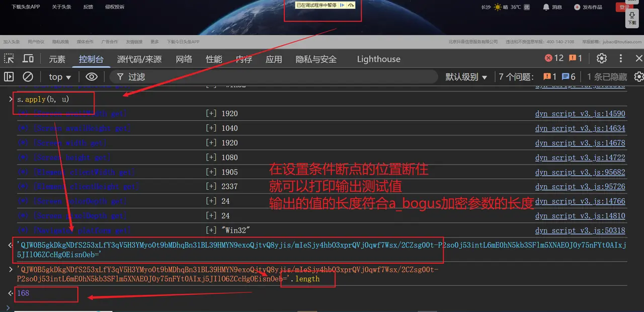This screenshot has height=312, width=644.
Task: Create live expression with eye icon
Action: pos(91,76)
